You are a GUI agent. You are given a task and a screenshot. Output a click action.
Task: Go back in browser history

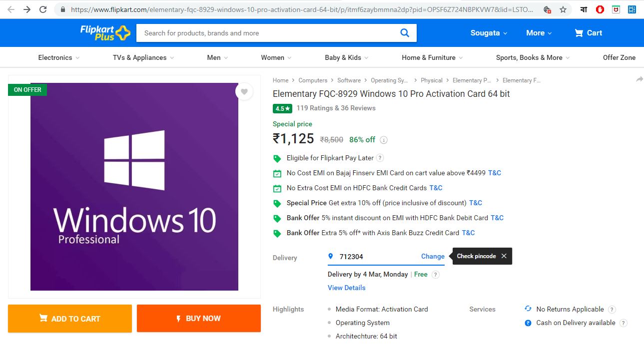click(11, 9)
